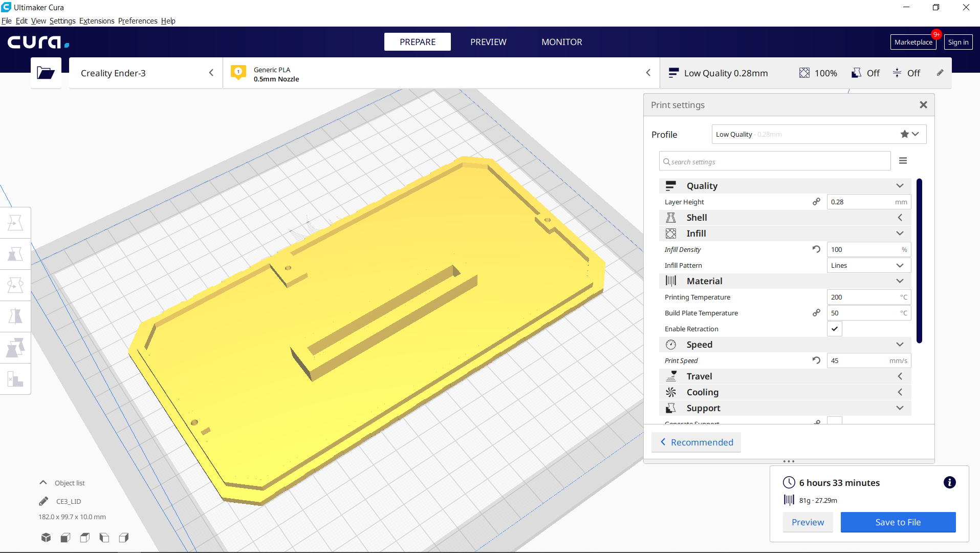Click the link icon beside Layer Height
Image resolution: width=980 pixels, height=553 pixels.
tap(816, 202)
